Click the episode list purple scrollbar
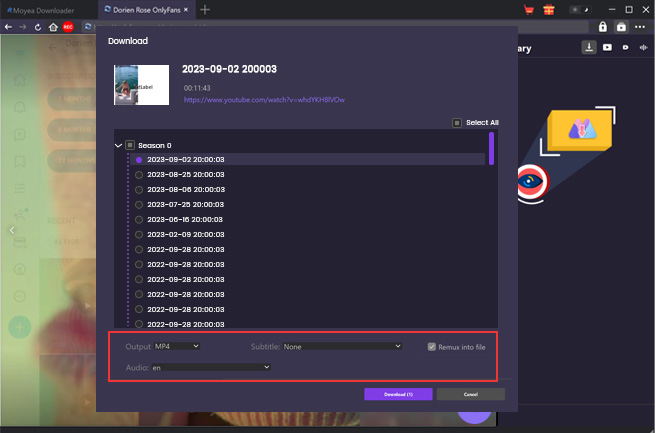 coord(491,148)
